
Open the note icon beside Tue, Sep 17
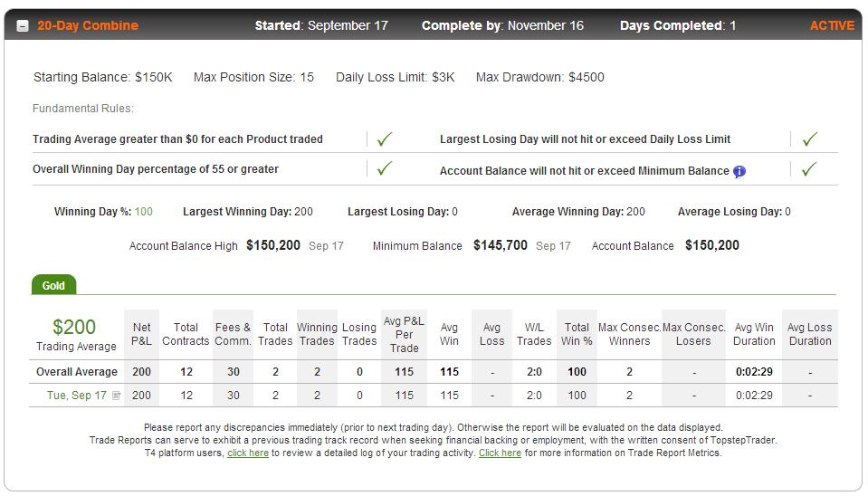click(x=116, y=396)
